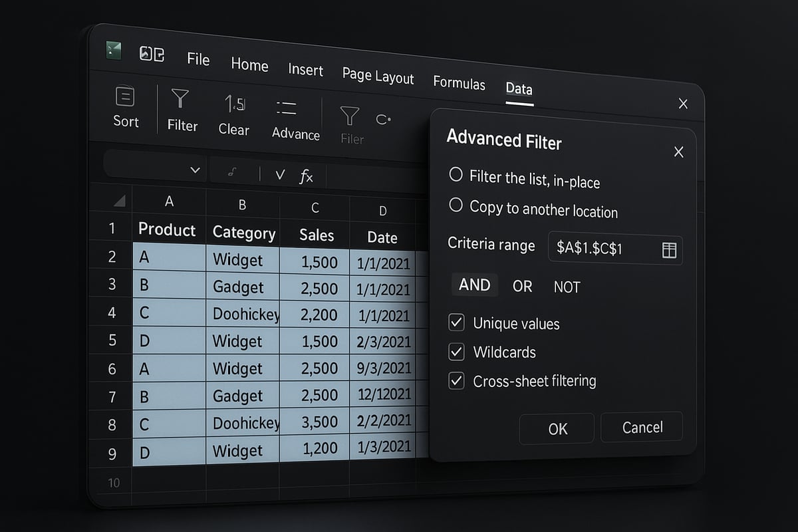Open the Name Box dropdown

pos(196,170)
